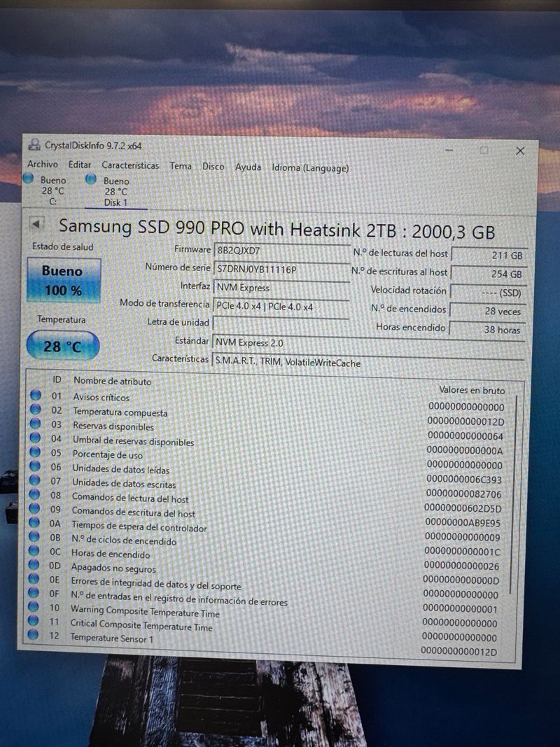This screenshot has width=560, height=747.
Task: Click the status circle for Porcentaje de uso
Action: (x=35, y=452)
